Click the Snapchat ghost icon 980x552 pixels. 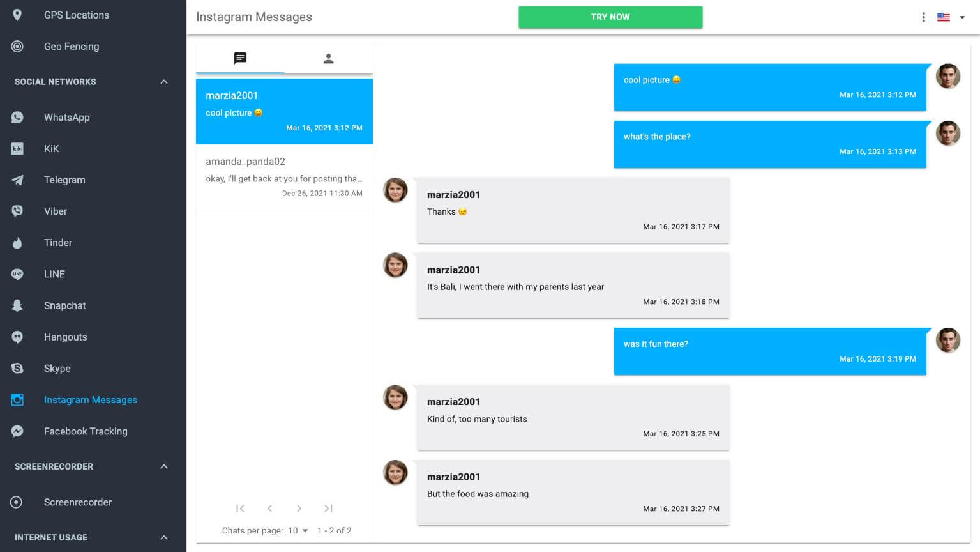[17, 305]
